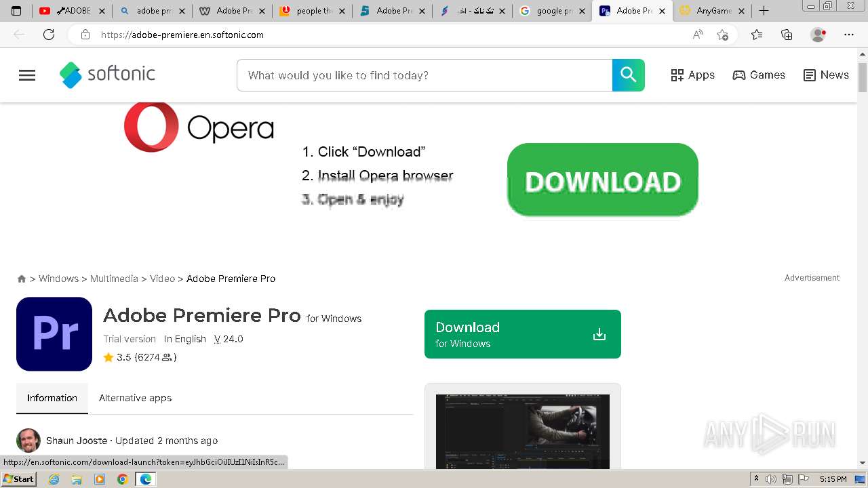The width and height of the screenshot is (868, 488).
Task: Open the Softonic hamburger menu
Action: point(27,75)
